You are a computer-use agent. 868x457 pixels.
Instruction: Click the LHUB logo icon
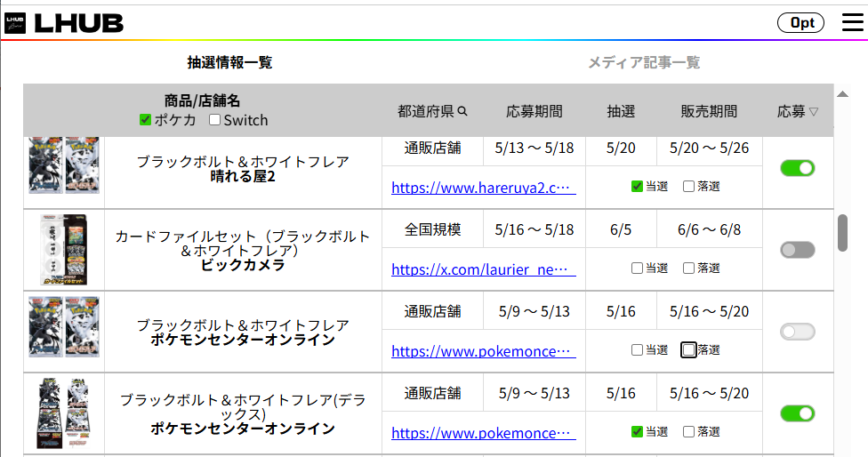tap(15, 23)
